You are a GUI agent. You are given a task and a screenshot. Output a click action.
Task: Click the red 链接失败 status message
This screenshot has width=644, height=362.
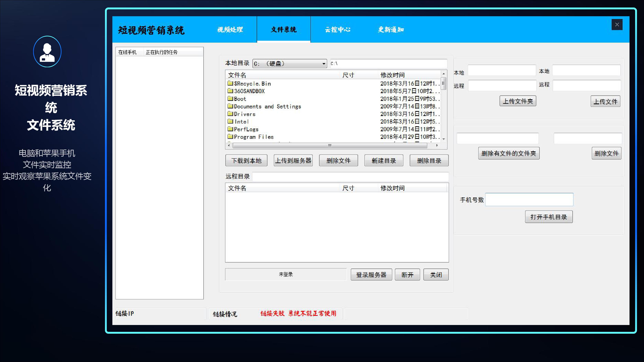(298, 314)
